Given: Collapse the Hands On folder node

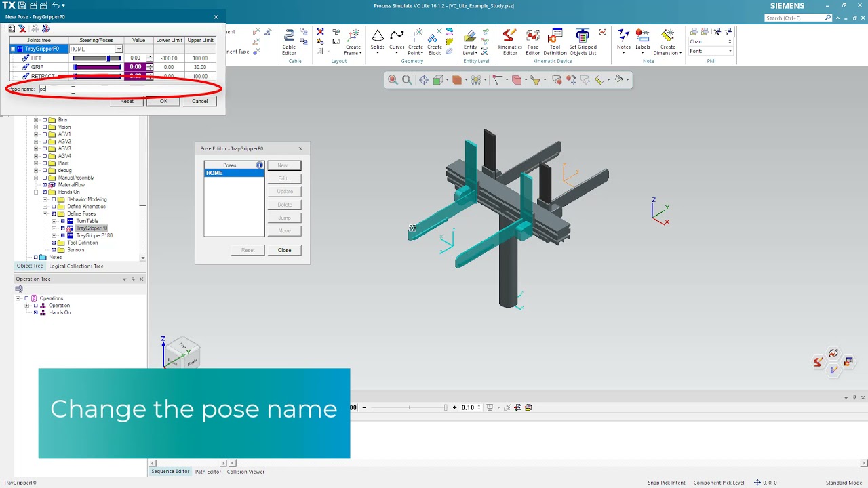Looking at the screenshot, I should pyautogui.click(x=36, y=192).
